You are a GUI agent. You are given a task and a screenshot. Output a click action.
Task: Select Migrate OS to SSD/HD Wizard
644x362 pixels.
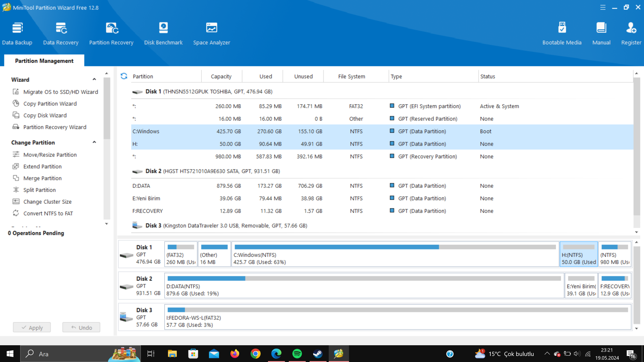tap(60, 92)
